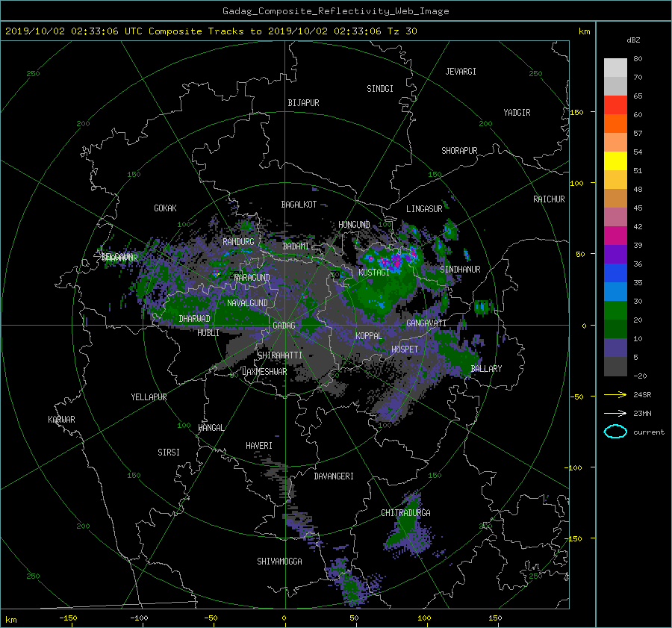Pick the bright yellow 51-54 dBZ swatch
Image resolution: width=672 pixels, height=628 pixels.
pyautogui.click(x=615, y=161)
